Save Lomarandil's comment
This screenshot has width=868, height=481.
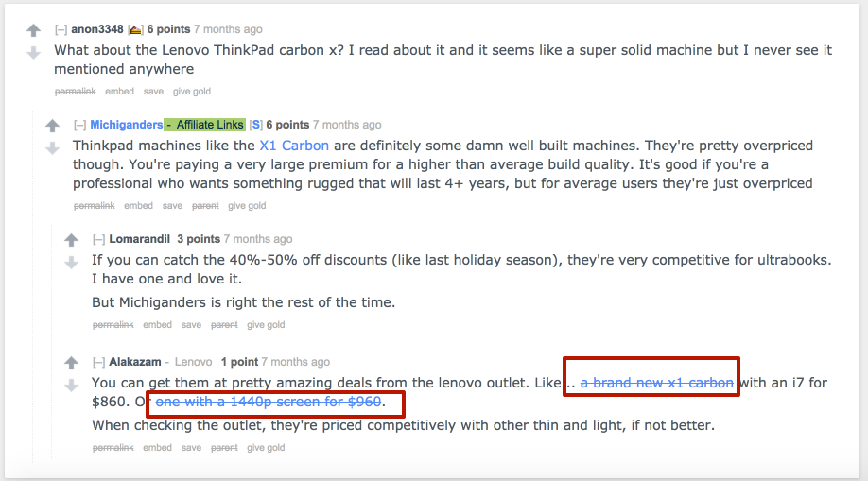[x=191, y=325]
